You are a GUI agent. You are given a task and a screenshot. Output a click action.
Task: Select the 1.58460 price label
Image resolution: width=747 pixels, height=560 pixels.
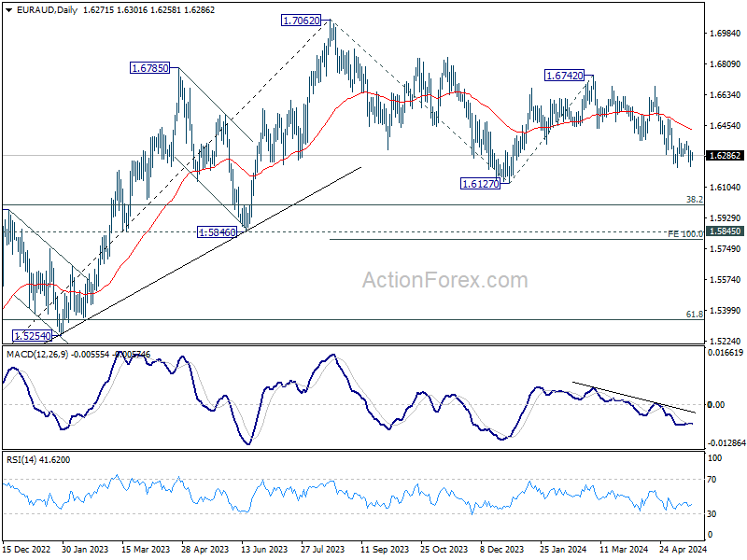point(218,232)
